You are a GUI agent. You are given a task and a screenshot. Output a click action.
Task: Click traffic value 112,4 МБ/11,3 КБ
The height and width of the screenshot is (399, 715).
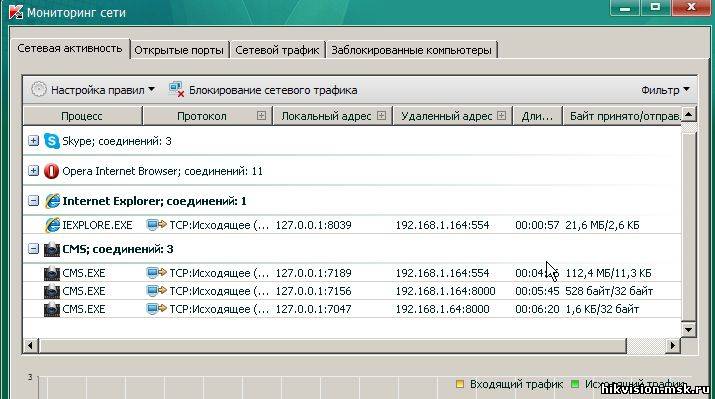click(609, 273)
